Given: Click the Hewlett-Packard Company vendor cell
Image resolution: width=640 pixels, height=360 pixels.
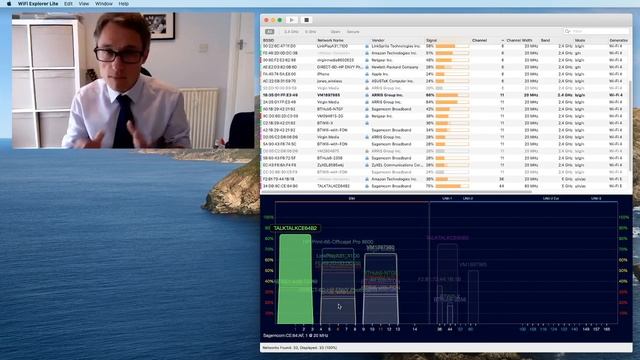Looking at the screenshot, I should point(395,67).
